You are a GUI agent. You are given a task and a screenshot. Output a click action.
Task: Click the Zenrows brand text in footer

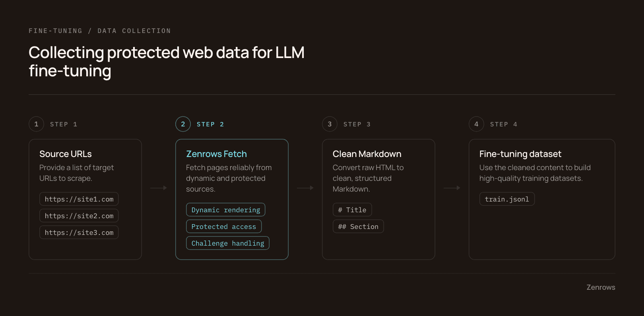point(601,287)
